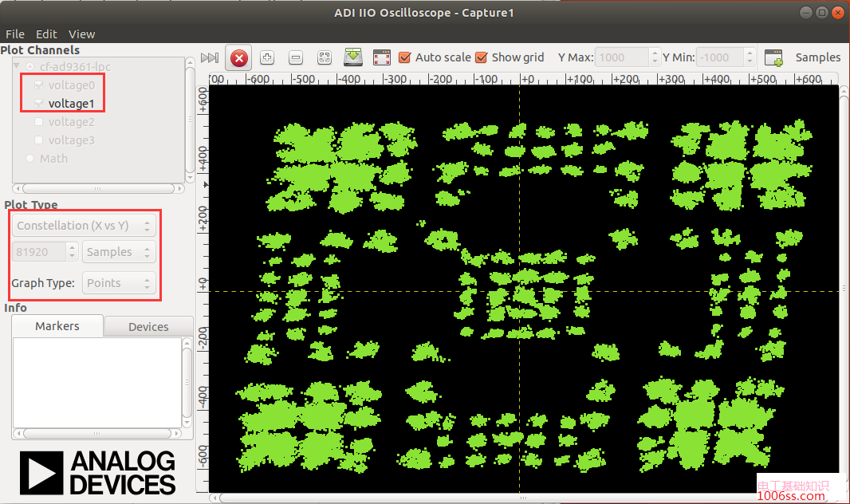The height and width of the screenshot is (504, 850).
Task: Click the channel list vertical scrollbar
Action: tap(190, 120)
